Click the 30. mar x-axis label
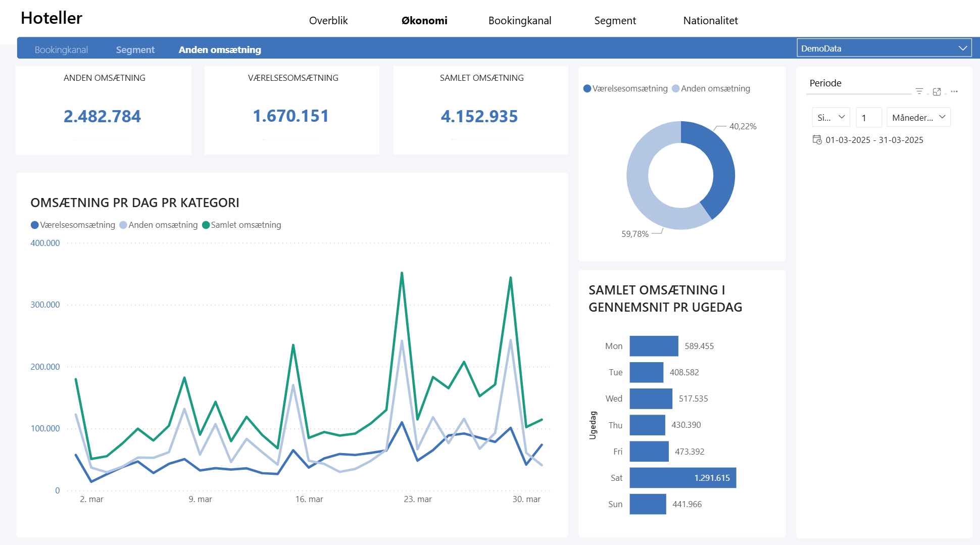Image resolution: width=980 pixels, height=545 pixels. (x=526, y=499)
